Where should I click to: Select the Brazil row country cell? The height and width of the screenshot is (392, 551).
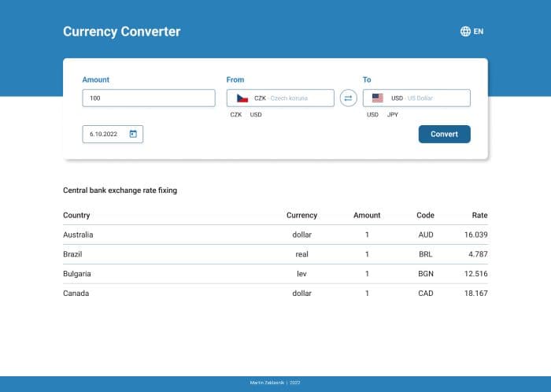point(72,254)
